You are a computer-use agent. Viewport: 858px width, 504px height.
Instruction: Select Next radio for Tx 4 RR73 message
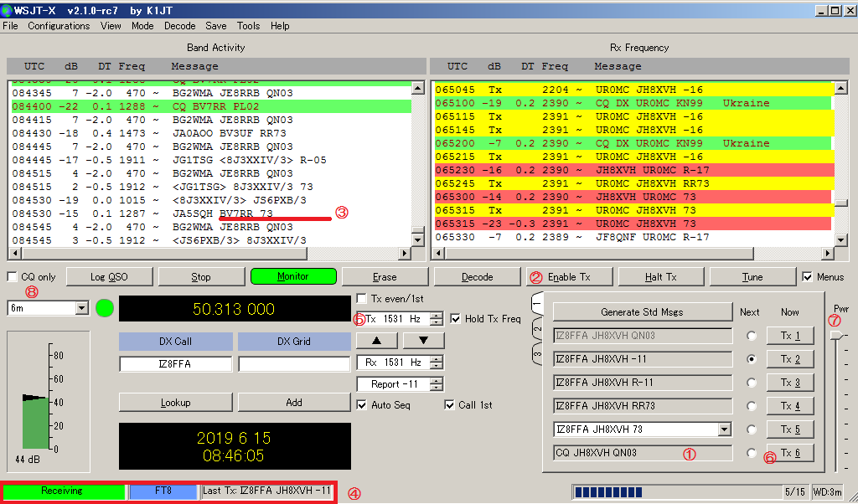[x=752, y=406]
